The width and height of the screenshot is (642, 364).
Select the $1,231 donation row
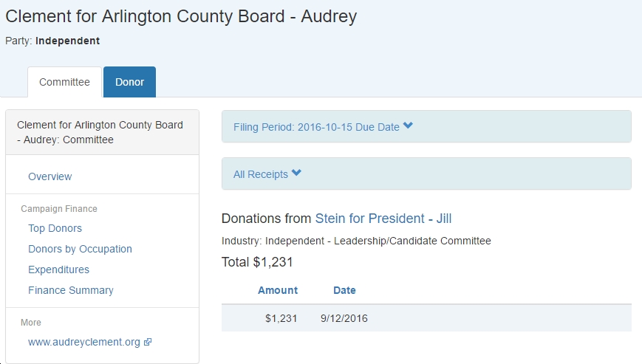pos(426,318)
